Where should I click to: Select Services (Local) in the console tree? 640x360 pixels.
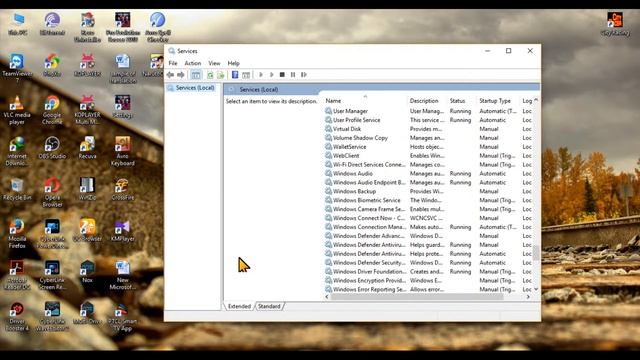click(x=191, y=88)
